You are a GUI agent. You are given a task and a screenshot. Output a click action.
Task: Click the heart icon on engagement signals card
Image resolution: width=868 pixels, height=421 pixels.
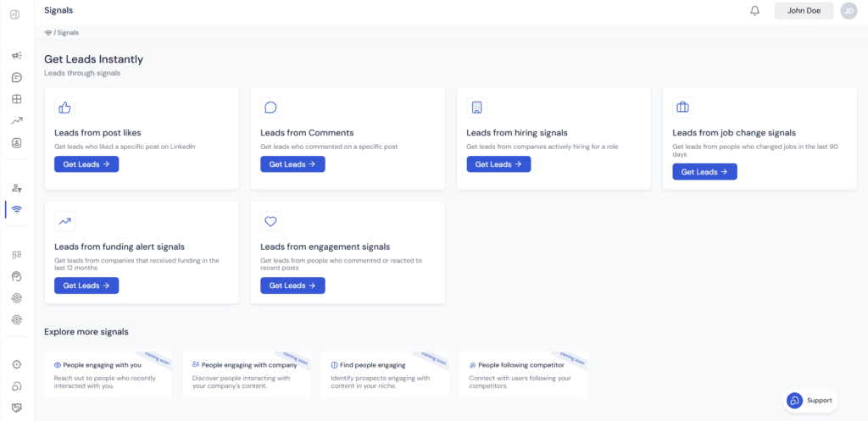pyautogui.click(x=270, y=221)
